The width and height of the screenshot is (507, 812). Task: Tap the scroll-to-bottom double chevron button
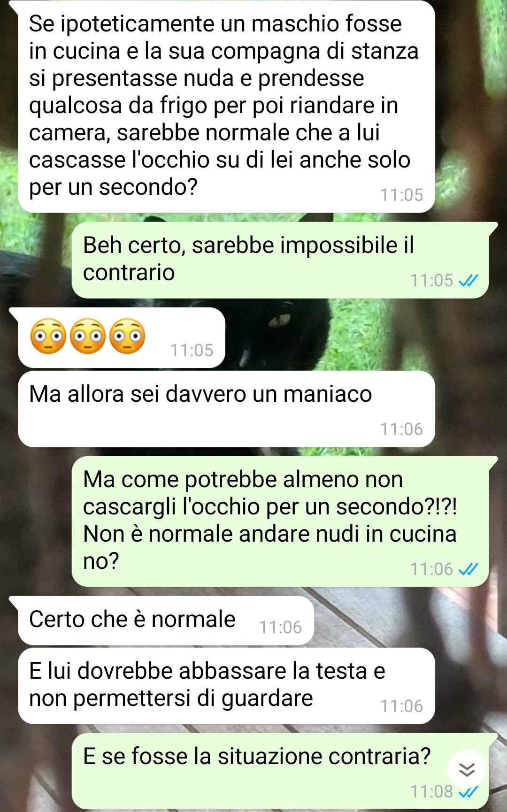[467, 769]
